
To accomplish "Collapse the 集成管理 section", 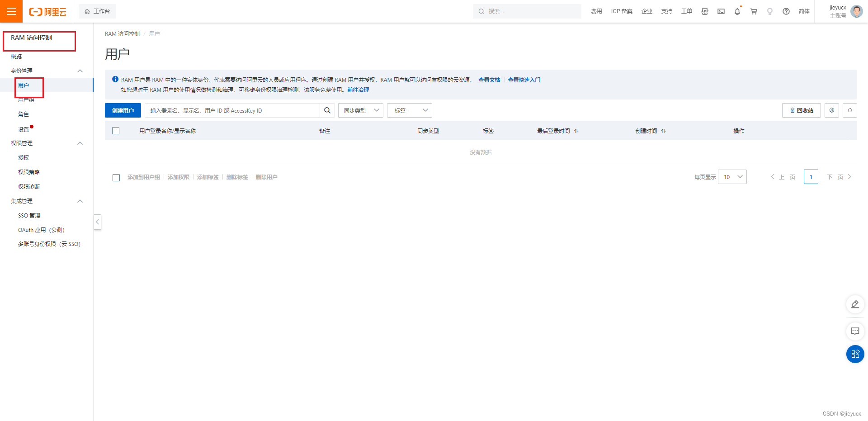I will 80,201.
